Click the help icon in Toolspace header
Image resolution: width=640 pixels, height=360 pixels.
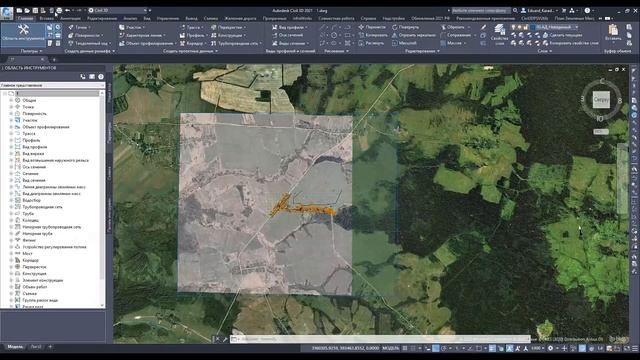101,76
